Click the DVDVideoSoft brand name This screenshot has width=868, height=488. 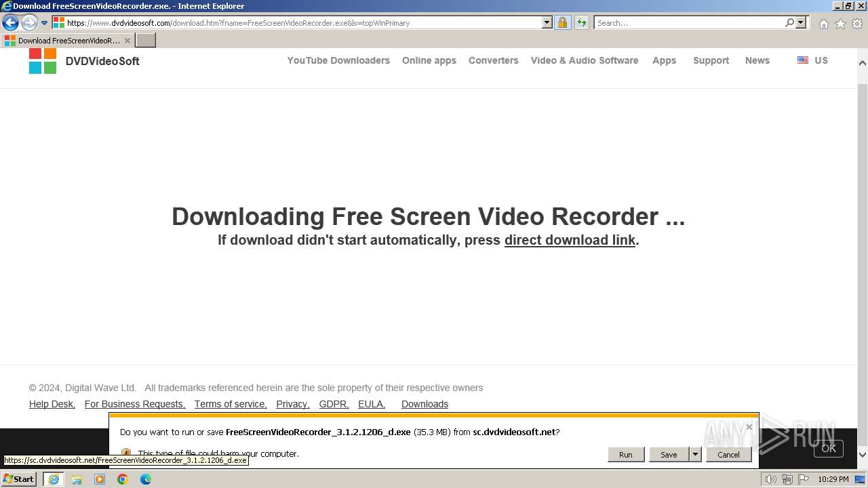pos(102,61)
